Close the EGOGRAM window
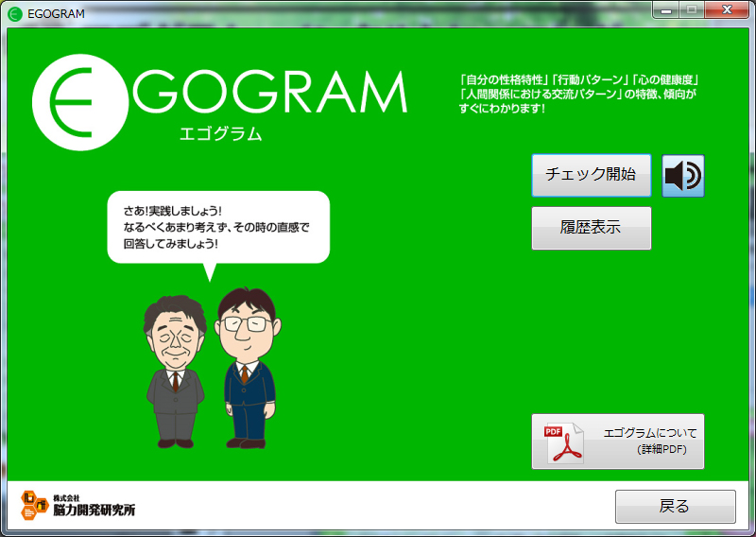756x537 pixels. tap(727, 9)
